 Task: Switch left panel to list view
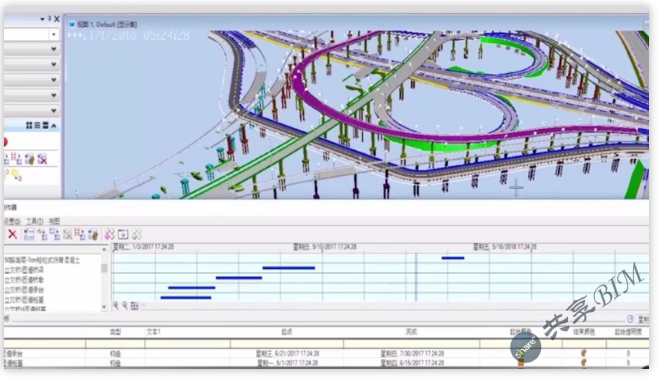point(37,125)
